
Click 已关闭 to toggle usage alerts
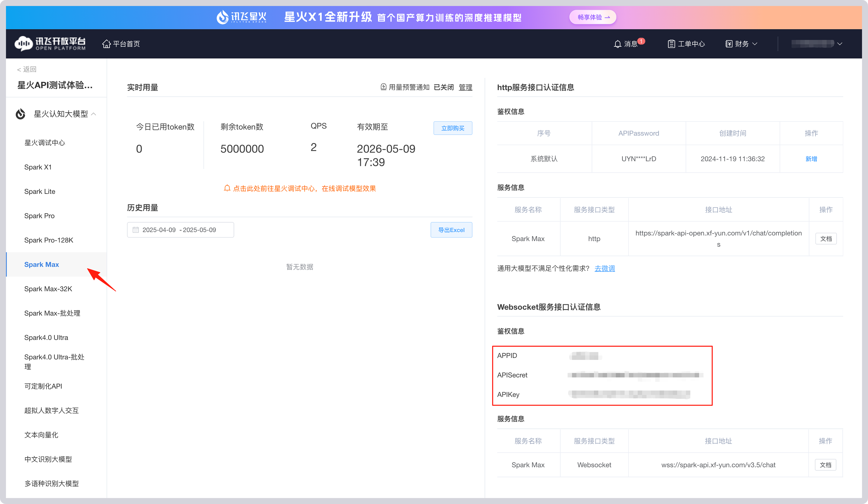pyautogui.click(x=444, y=87)
